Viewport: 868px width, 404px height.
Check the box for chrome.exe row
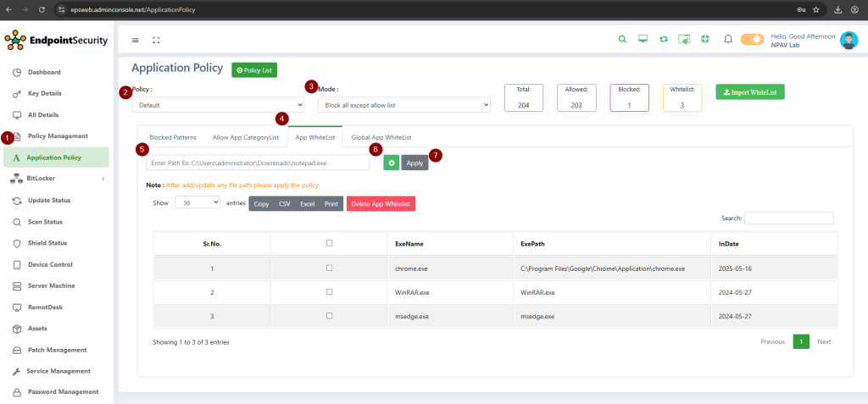(x=329, y=268)
